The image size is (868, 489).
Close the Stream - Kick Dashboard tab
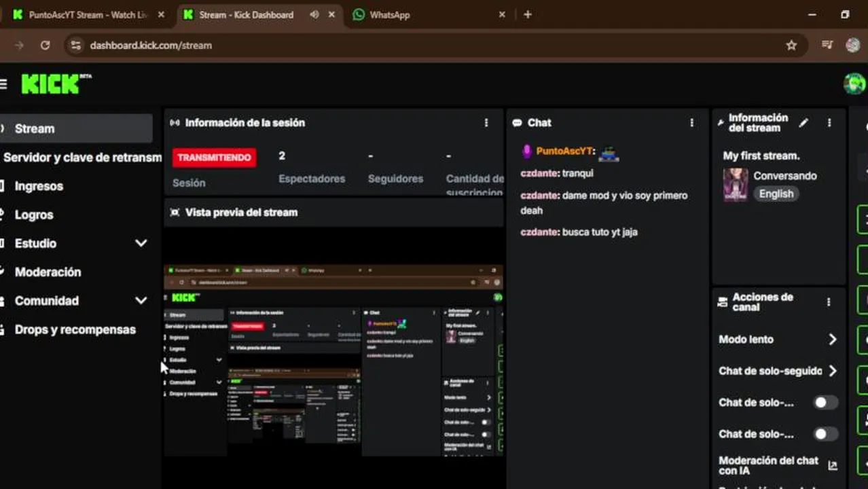[332, 14]
